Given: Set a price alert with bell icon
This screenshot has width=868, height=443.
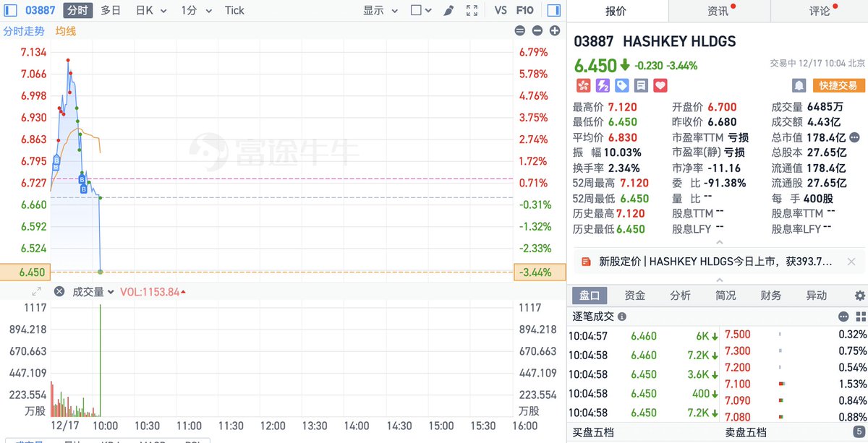Looking at the screenshot, I should tap(799, 85).
